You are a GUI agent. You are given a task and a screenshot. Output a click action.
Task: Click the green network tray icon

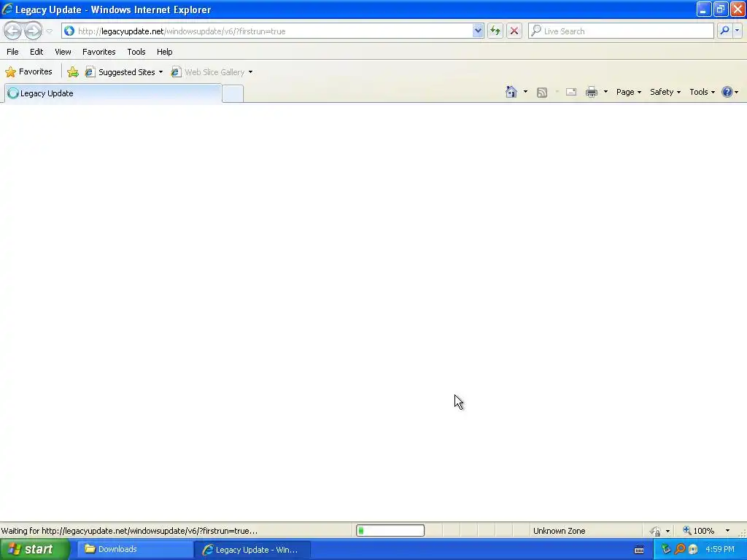pyautogui.click(x=666, y=550)
